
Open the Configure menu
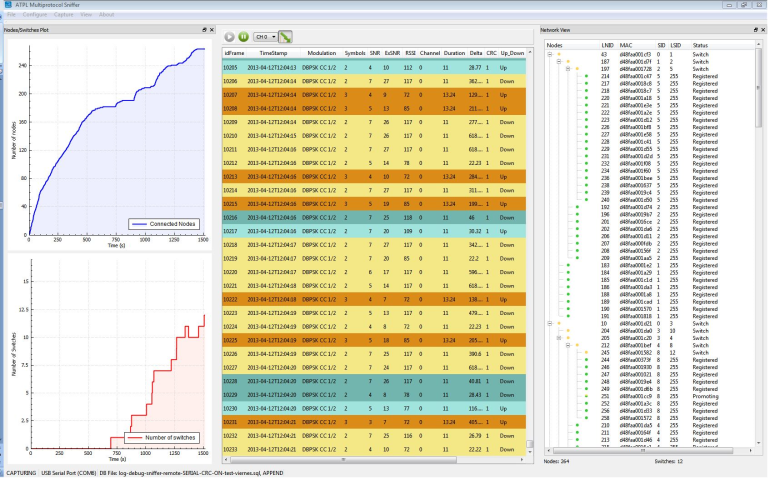[x=34, y=15]
